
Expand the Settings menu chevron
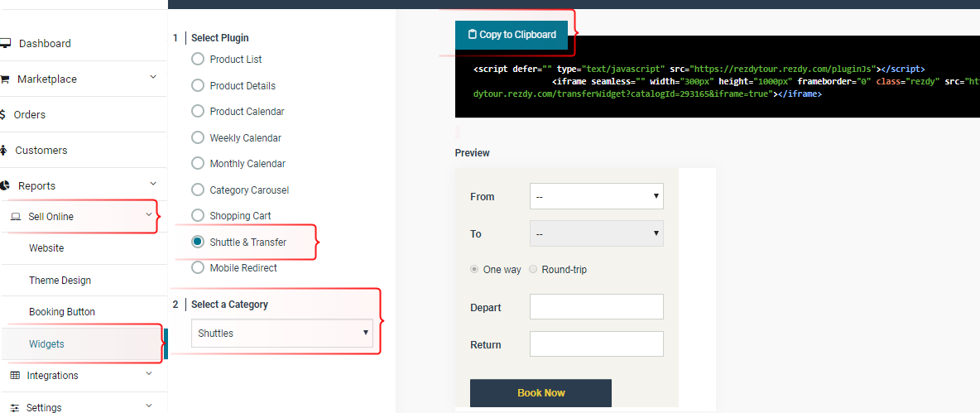point(149,406)
